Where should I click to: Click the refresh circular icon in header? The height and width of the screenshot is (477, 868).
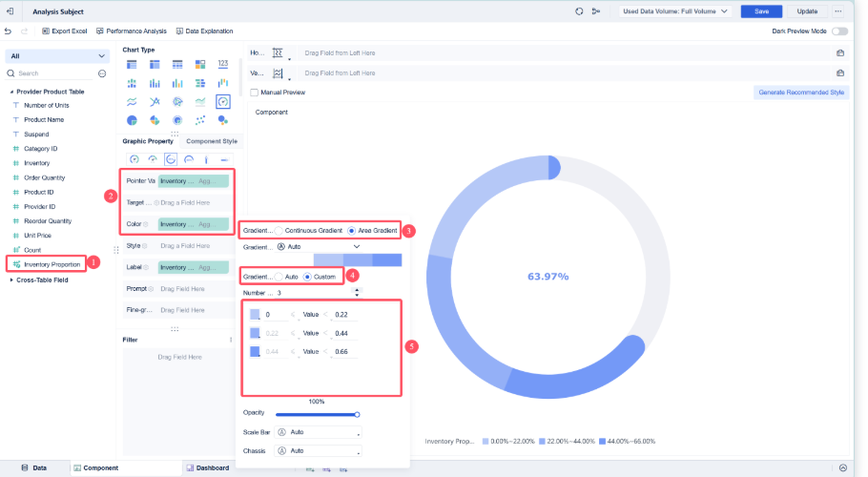pyautogui.click(x=579, y=11)
